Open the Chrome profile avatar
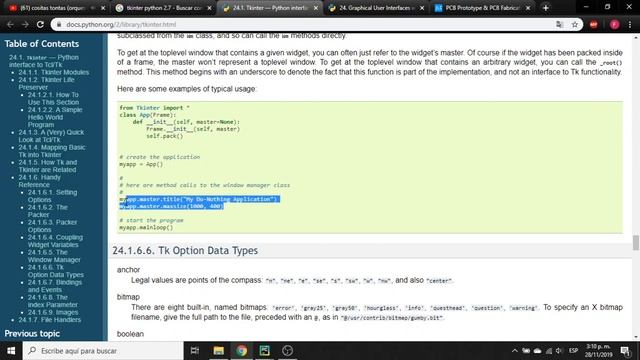 pos(614,24)
